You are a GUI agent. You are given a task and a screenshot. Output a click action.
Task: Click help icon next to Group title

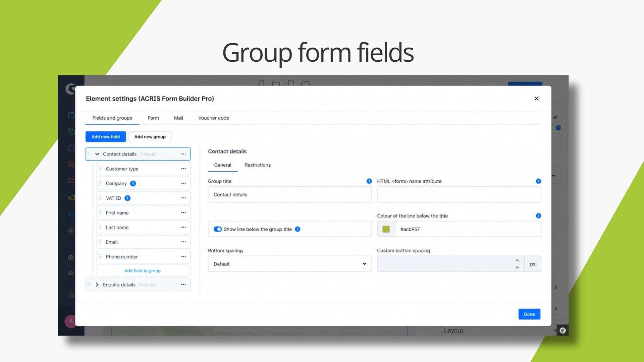point(369,181)
